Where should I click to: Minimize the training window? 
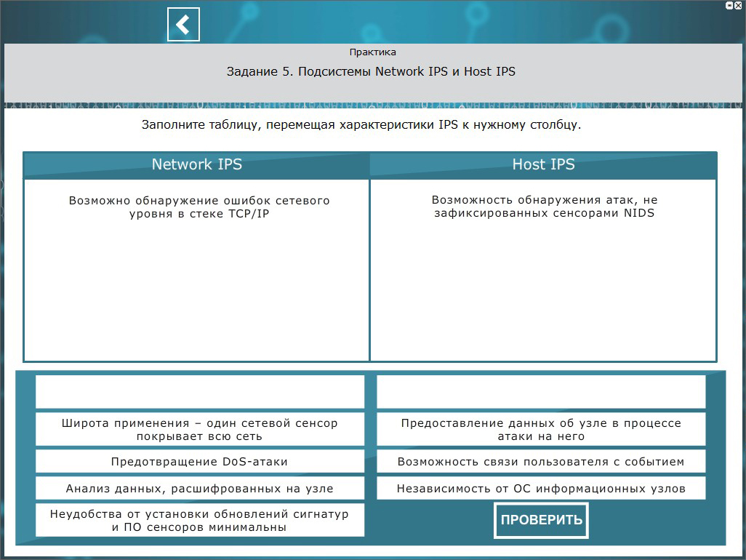click(x=729, y=4)
